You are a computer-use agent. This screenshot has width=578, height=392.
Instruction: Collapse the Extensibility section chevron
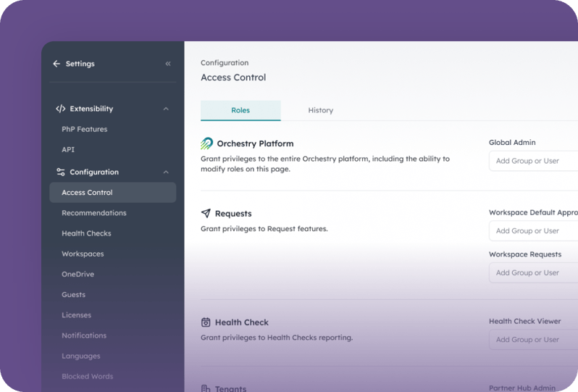(x=166, y=109)
